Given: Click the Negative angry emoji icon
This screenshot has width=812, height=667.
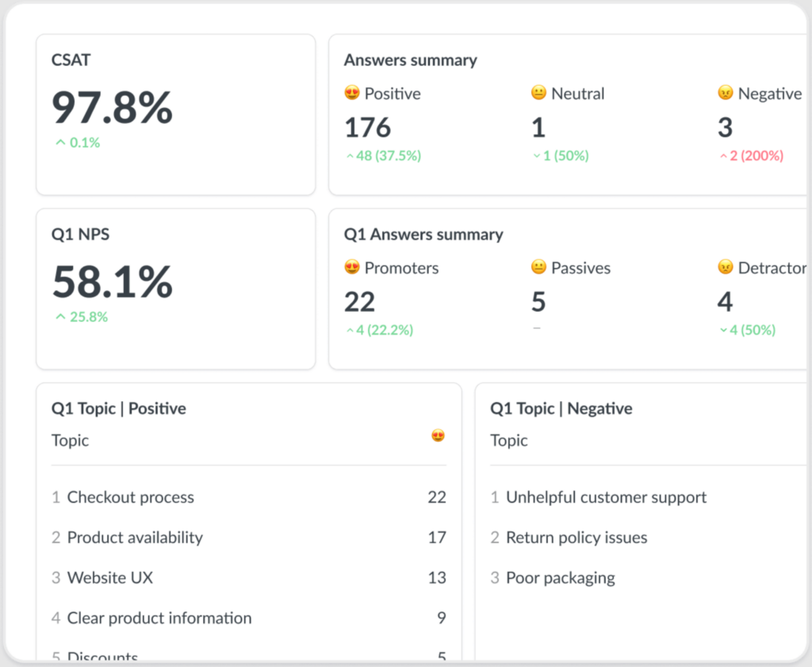Looking at the screenshot, I should 725,94.
